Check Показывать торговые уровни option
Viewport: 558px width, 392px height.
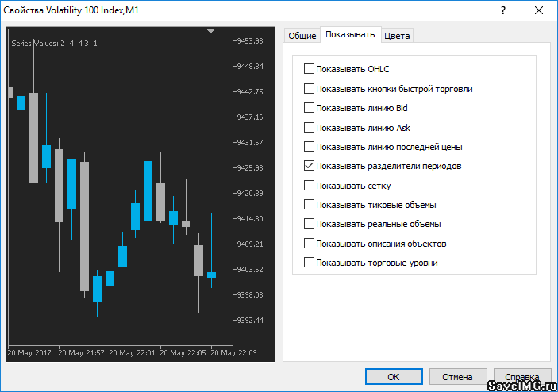(310, 263)
